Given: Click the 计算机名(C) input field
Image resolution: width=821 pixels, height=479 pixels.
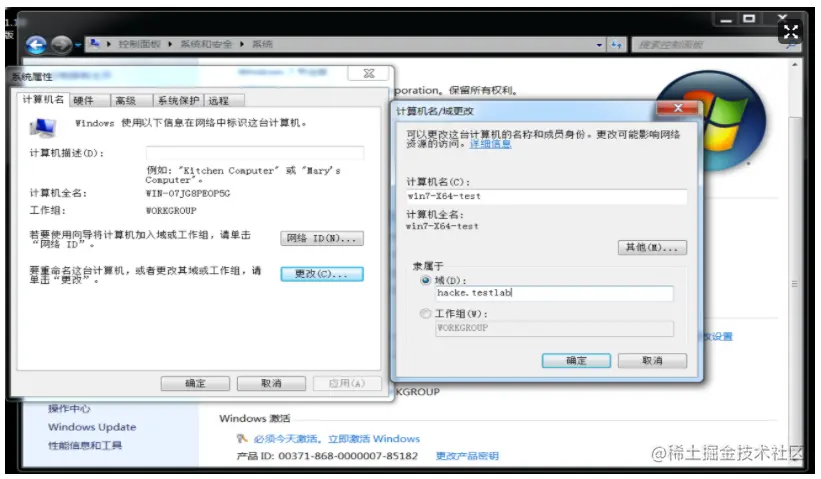Looking at the screenshot, I should [x=547, y=196].
